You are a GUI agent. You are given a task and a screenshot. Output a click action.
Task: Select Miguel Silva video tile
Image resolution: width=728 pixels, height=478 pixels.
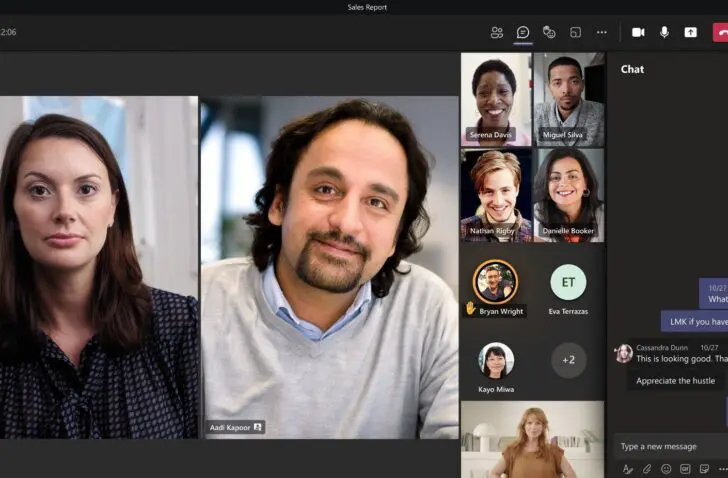569,99
